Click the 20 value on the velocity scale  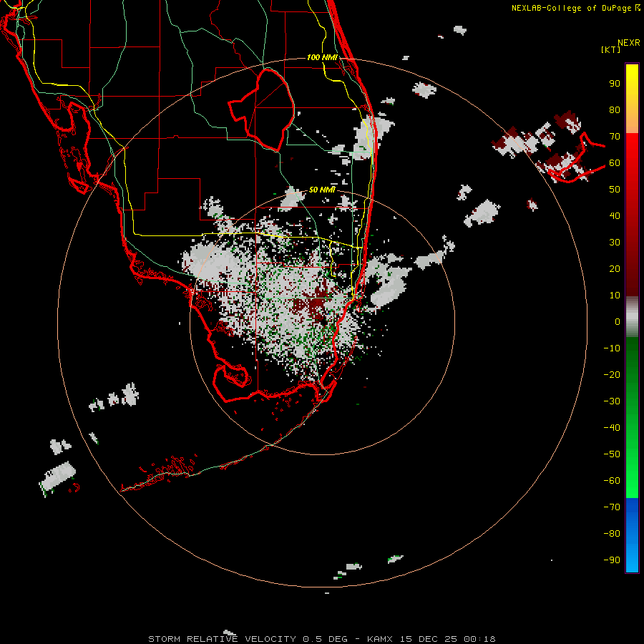pos(615,269)
